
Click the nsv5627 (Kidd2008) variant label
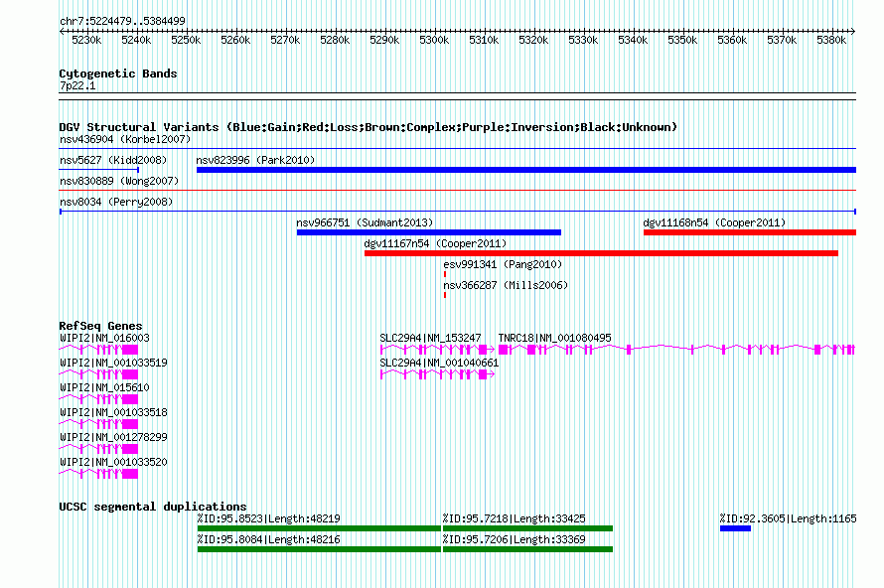click(113, 160)
